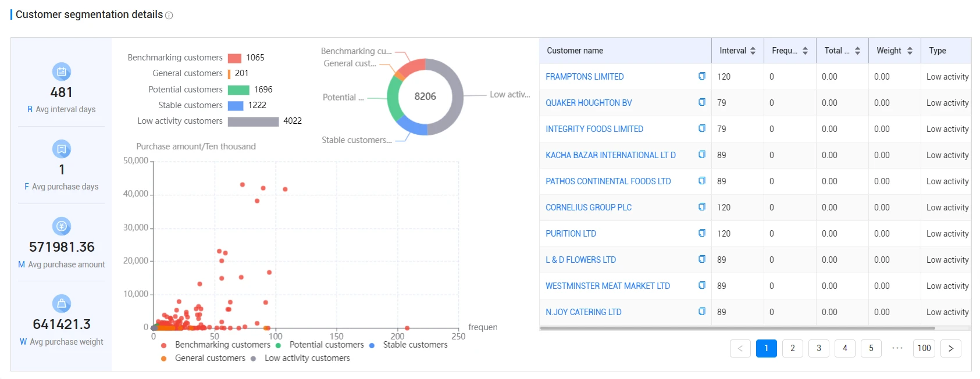Copy the PURITION LTD name via its icon
This screenshot has width=980, height=379.
702,233
